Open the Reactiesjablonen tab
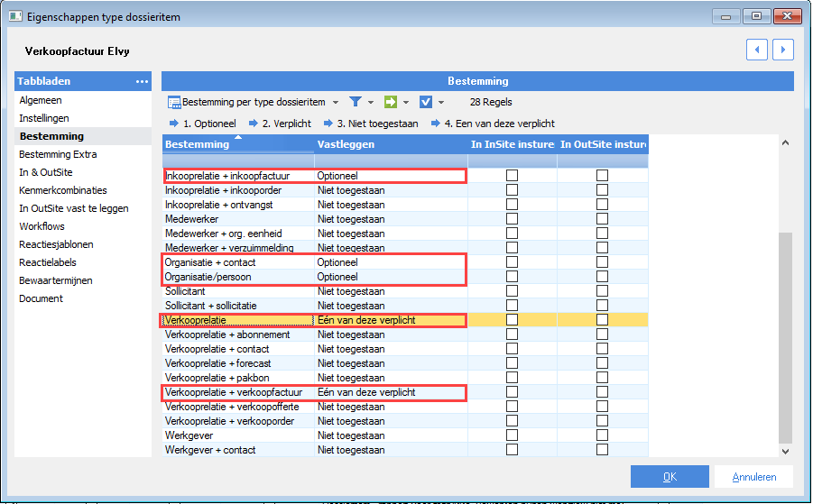Screen dimensions: 813x504 click(56, 244)
